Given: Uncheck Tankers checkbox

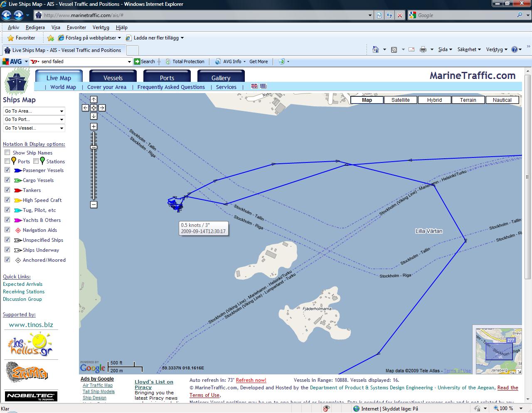Looking at the screenshot, I should point(7,190).
